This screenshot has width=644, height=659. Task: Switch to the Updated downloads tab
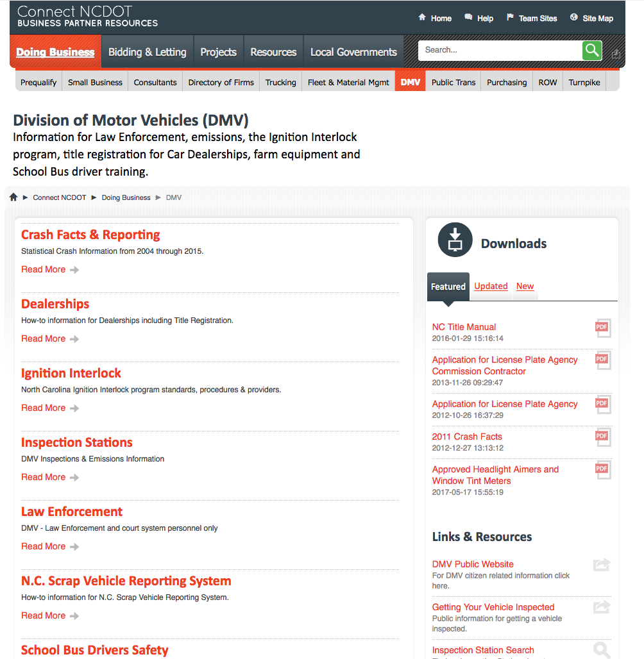(491, 287)
